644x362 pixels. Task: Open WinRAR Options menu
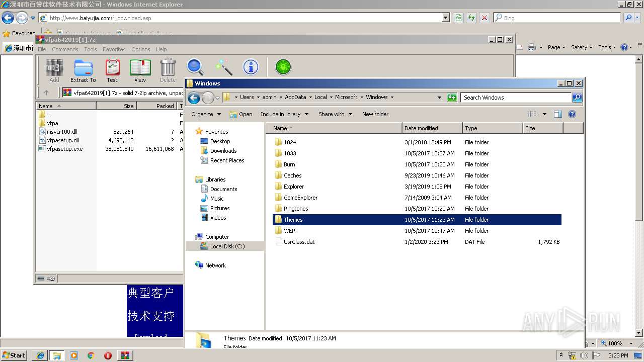[141, 49]
